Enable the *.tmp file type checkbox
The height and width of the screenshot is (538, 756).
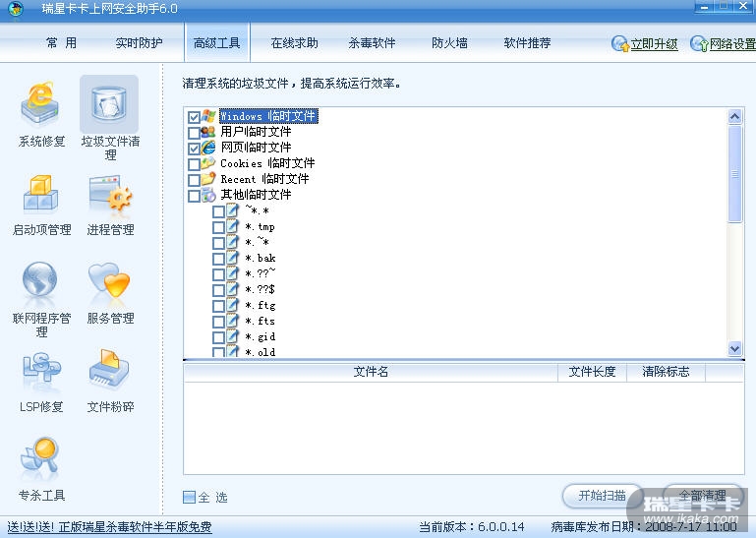[x=218, y=227]
